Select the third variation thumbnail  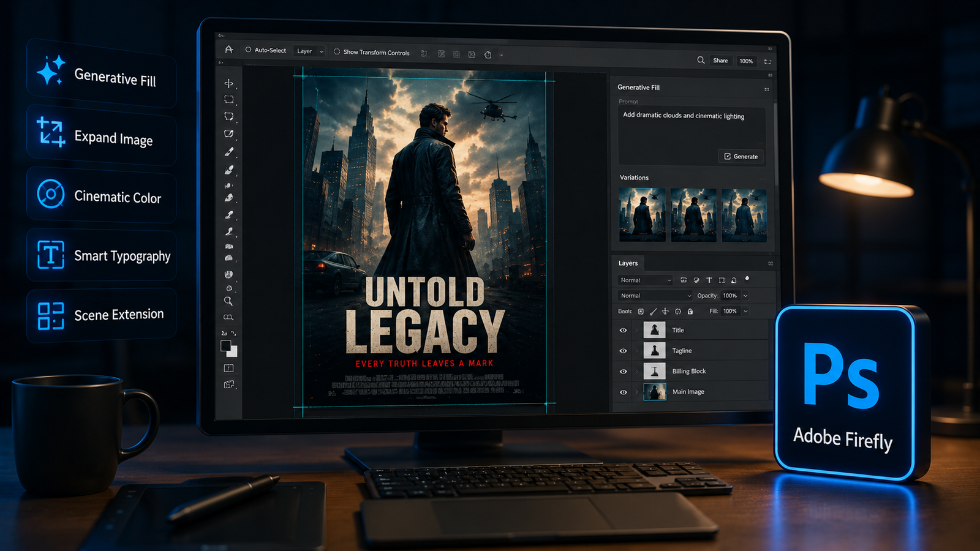click(x=744, y=215)
